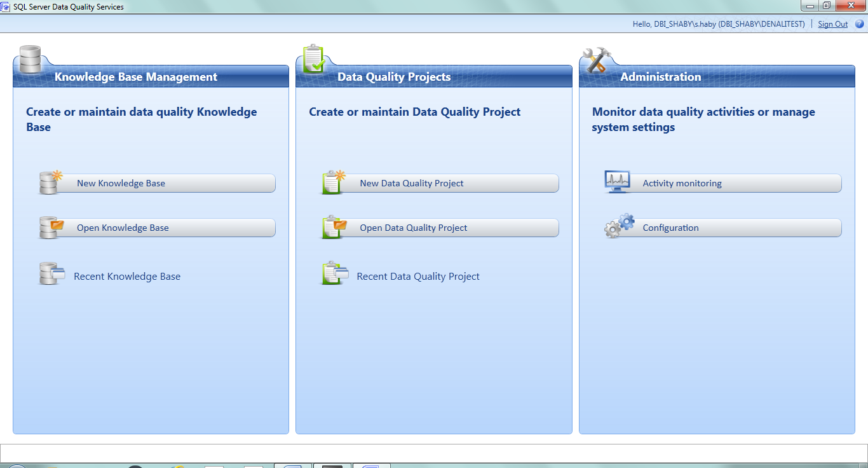Viewport: 868px width, 468px height.
Task: Click 'Create or maintain Data Quality Project' heading
Action: (x=415, y=112)
